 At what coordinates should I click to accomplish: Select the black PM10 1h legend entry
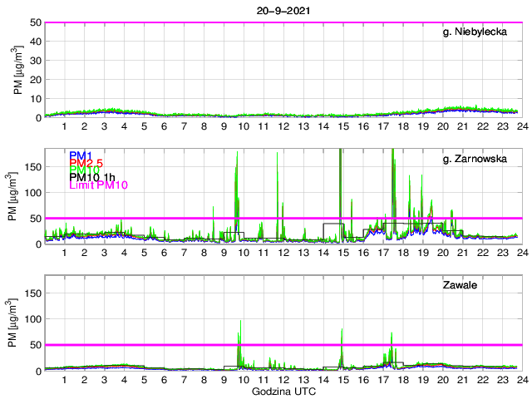click(93, 185)
